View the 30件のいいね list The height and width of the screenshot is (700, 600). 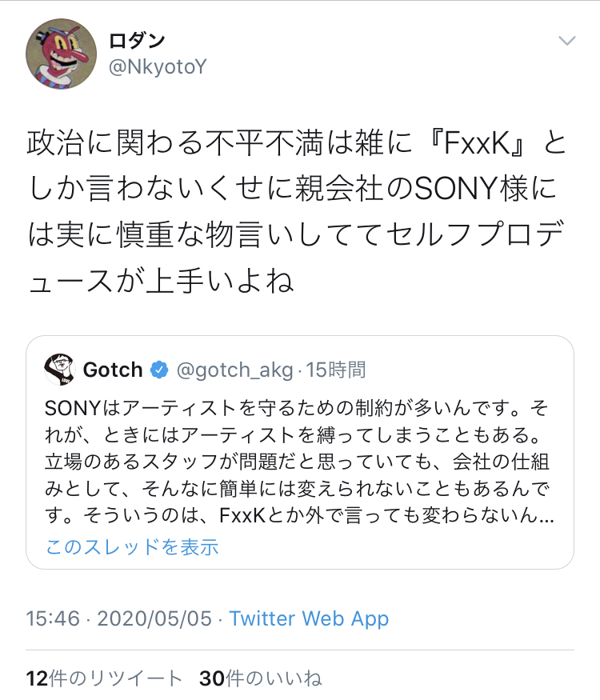pos(260,679)
